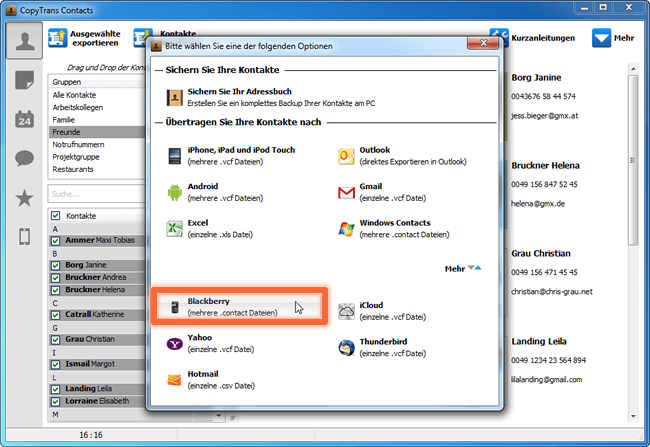Viewport: 650px width, 447px height.
Task: Click email christian@chris-grau.net
Action: (x=552, y=292)
